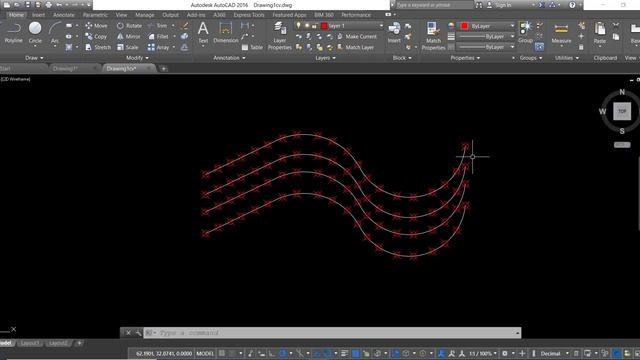The width and height of the screenshot is (640, 360).
Task: Activate the Scale tool
Action: point(128,47)
